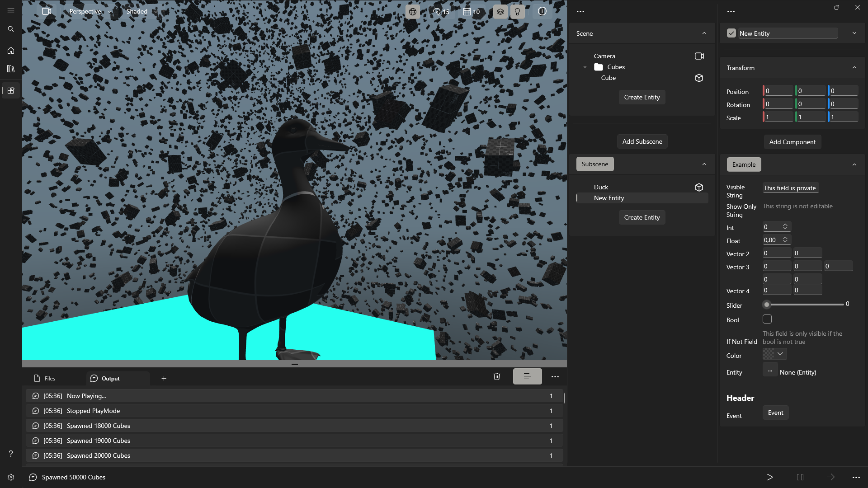Toggle the lightbulb lighting icon
Image resolution: width=868 pixels, height=488 pixels.
click(517, 12)
